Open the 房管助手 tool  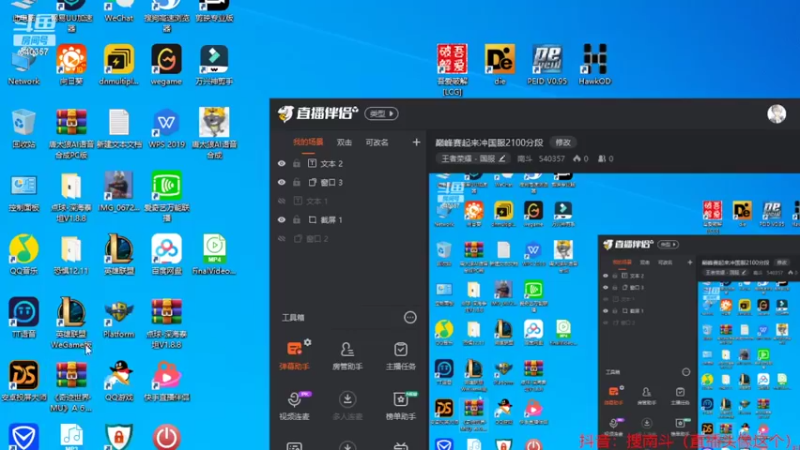coord(347,355)
